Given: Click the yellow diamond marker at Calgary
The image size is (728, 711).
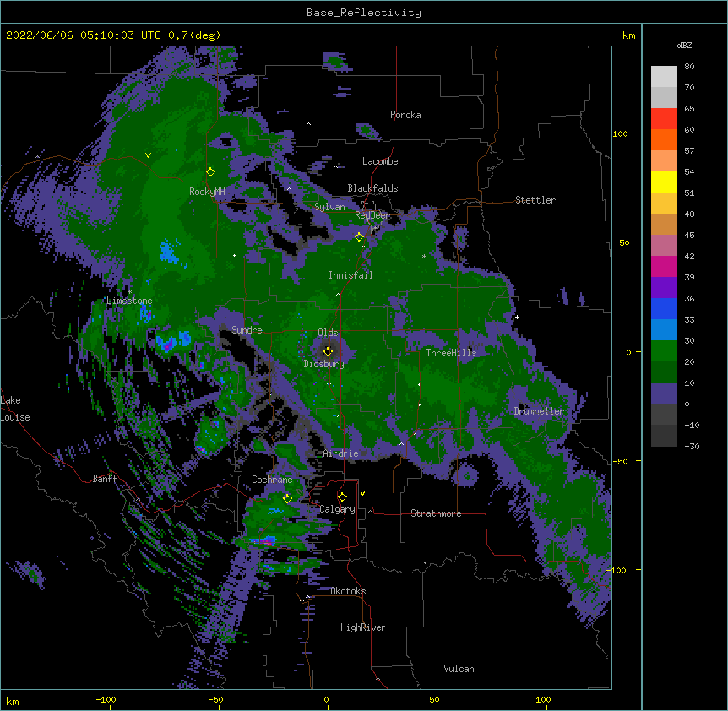Looking at the screenshot, I should pos(342,497).
